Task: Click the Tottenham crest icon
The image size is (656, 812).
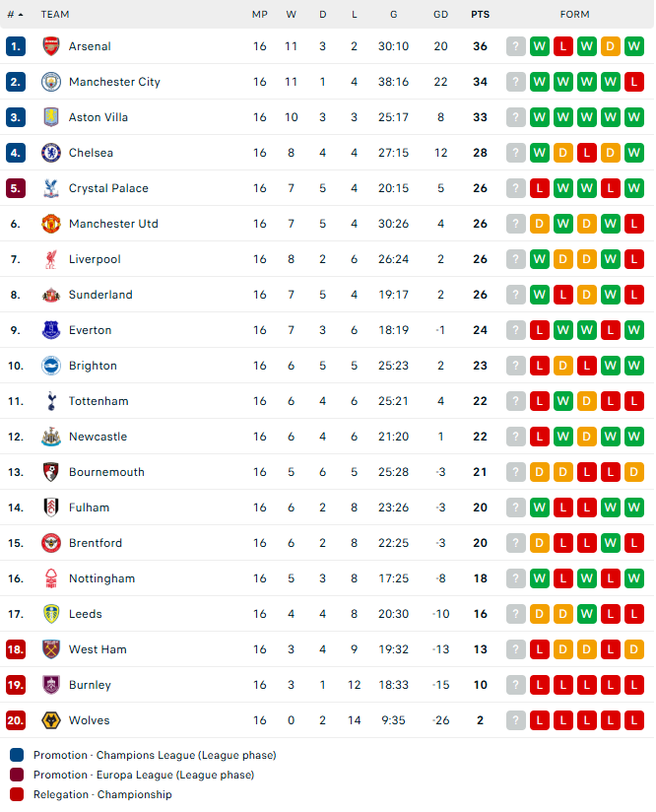Action: (x=51, y=401)
